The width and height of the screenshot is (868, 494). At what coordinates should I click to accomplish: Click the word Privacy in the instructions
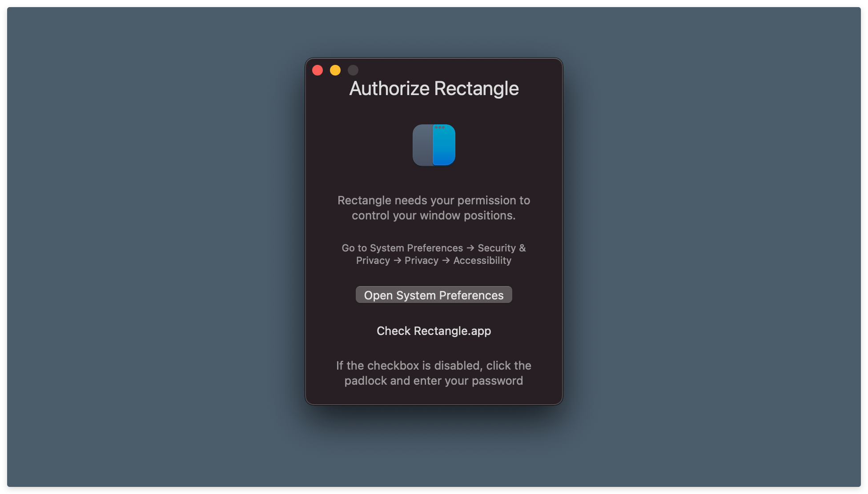coord(421,260)
